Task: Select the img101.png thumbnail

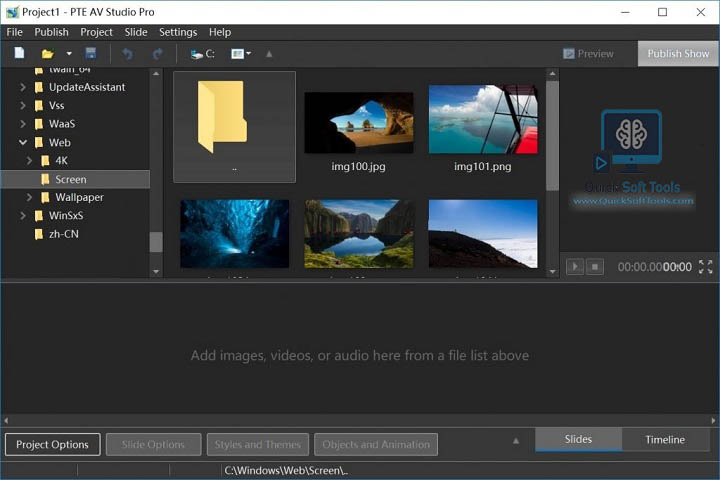Action: [483, 119]
